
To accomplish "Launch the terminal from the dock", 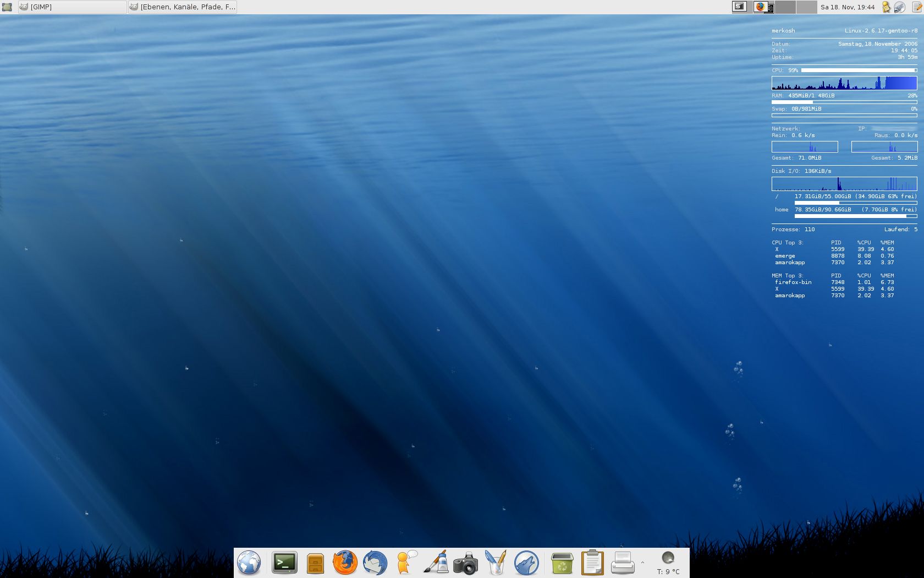I will coord(284,563).
